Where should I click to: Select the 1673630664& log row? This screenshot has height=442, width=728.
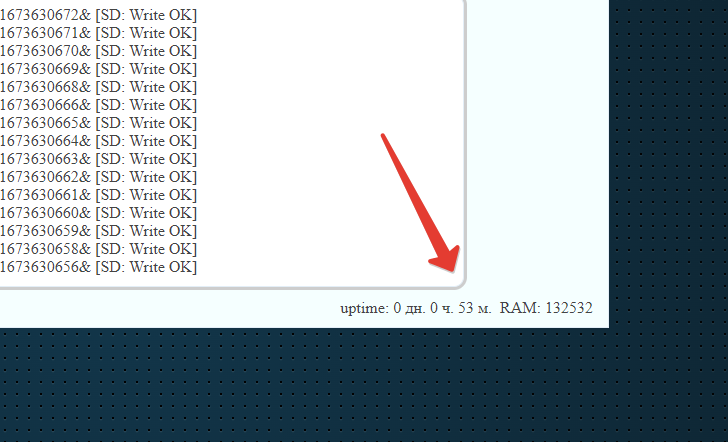coord(98,141)
